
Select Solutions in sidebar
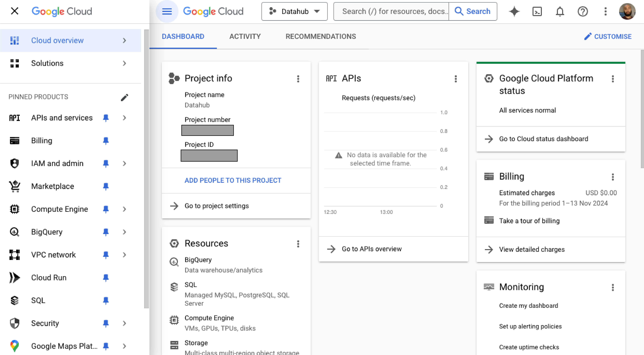point(71,63)
